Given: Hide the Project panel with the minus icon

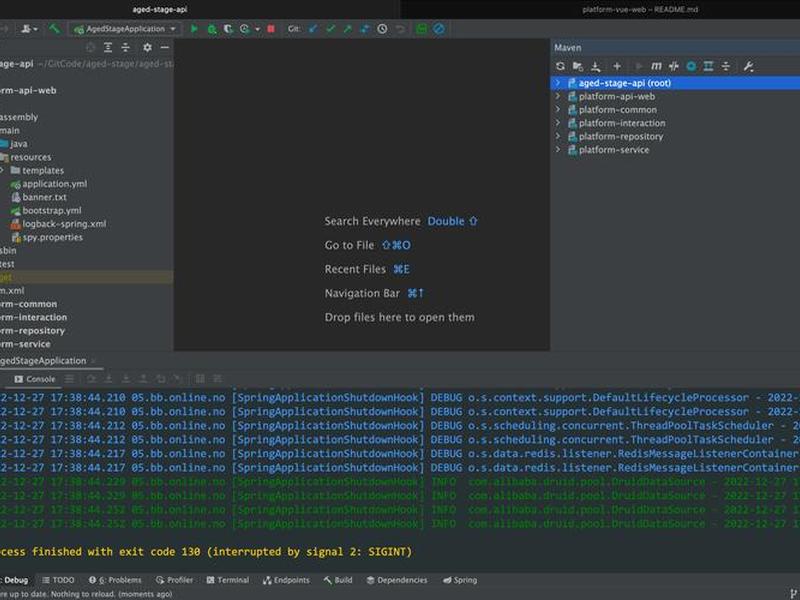Looking at the screenshot, I should [x=164, y=47].
